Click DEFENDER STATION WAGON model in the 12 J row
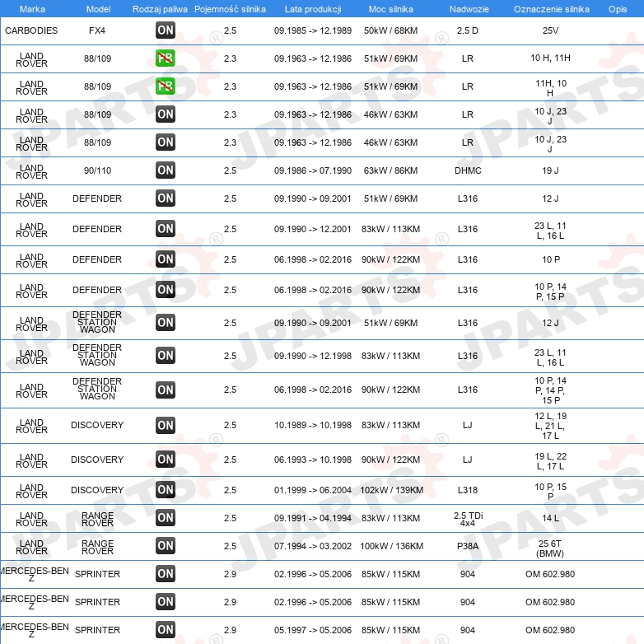 coord(97,322)
